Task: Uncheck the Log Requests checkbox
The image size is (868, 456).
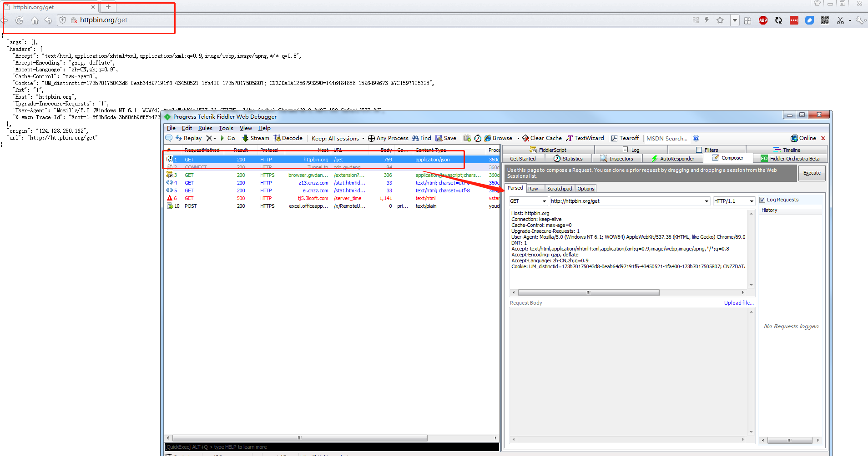Action: click(762, 200)
